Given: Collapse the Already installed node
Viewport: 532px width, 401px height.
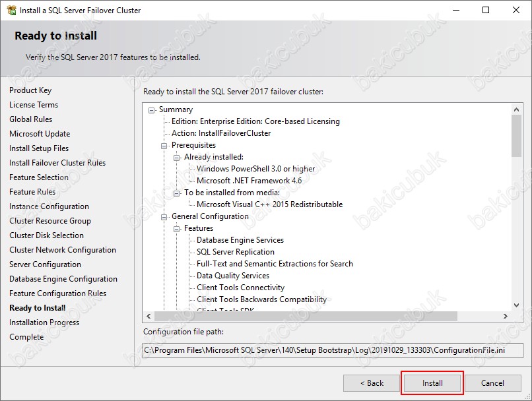Looking at the screenshot, I should (176, 158).
